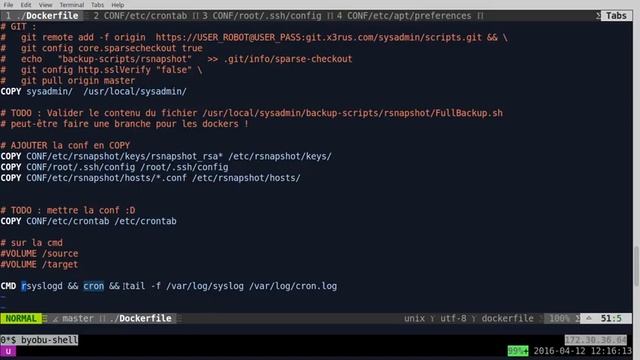Image resolution: width=640 pixels, height=360 pixels.
Task: Click the COPY rsnapshot_rsa* keys line
Action: pos(166,156)
